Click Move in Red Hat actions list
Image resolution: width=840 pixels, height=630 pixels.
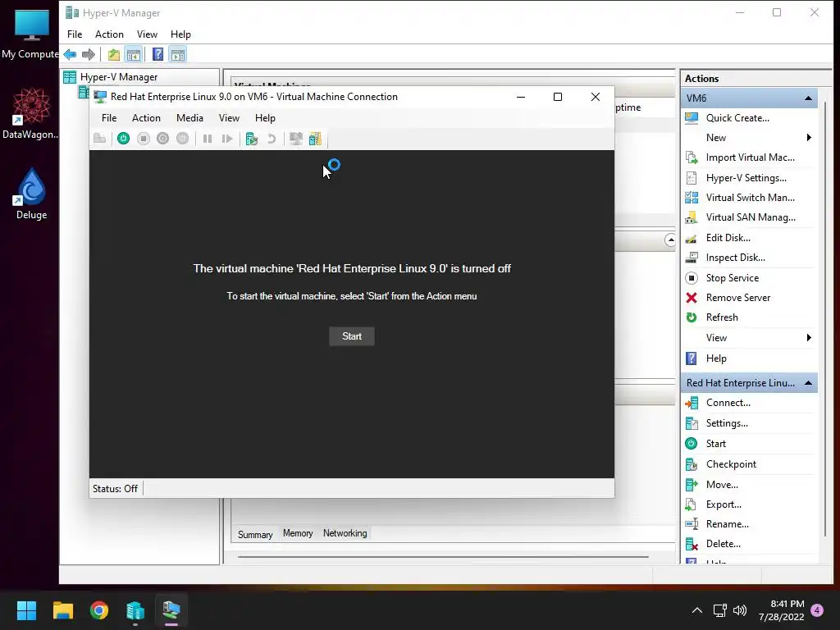tap(722, 485)
